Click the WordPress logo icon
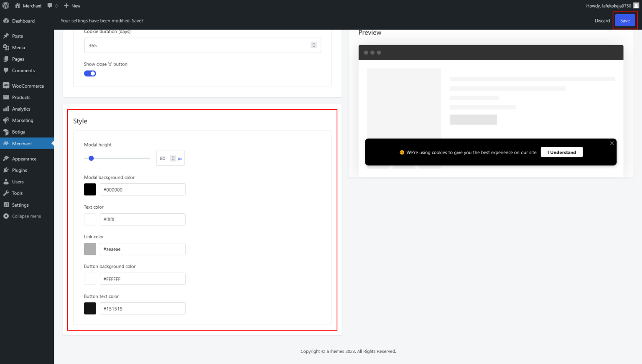This screenshot has height=364, width=642. (x=6, y=6)
